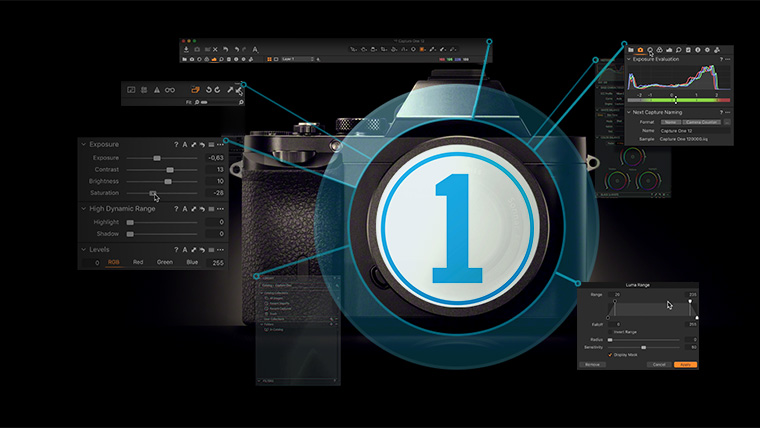Select the Red channel tab in Levels
Viewport: 760px width, 428px height.
point(138,262)
